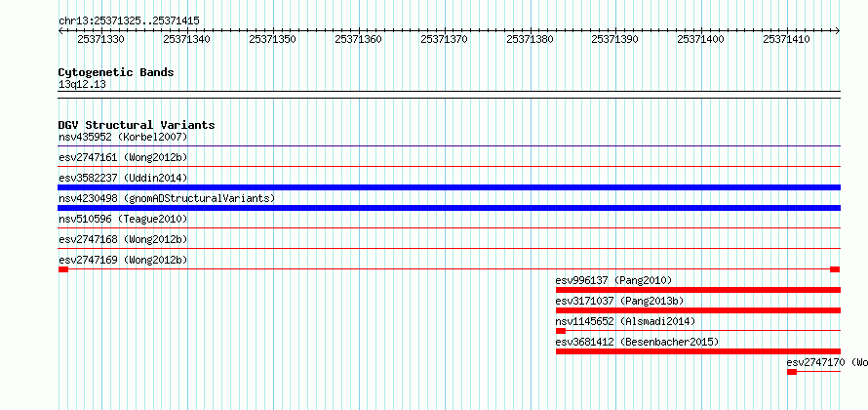The width and height of the screenshot is (868, 410).
Task: Open variant esv2747169 (Wong2012b) label
Action: (123, 260)
